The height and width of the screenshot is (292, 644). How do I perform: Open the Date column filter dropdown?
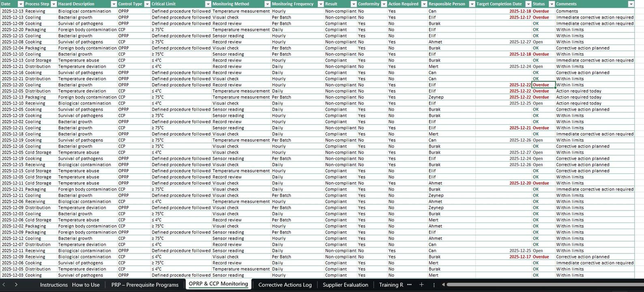point(21,4)
